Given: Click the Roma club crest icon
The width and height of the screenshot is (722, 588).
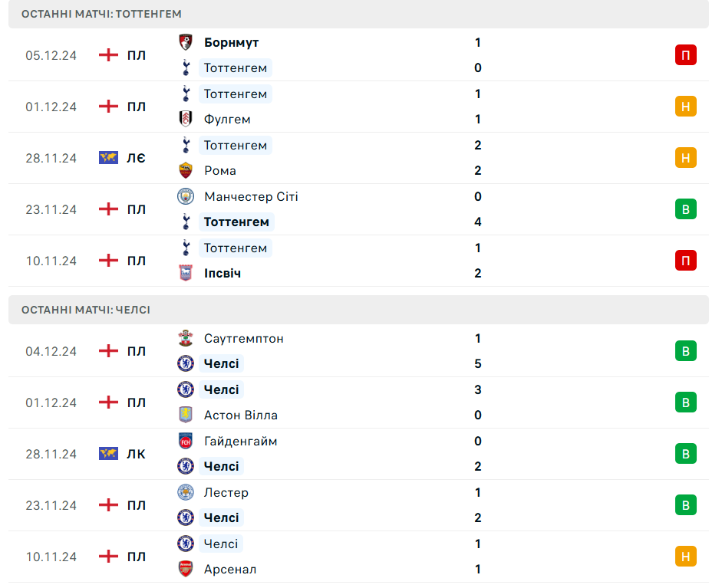Looking at the screenshot, I should tap(185, 171).
